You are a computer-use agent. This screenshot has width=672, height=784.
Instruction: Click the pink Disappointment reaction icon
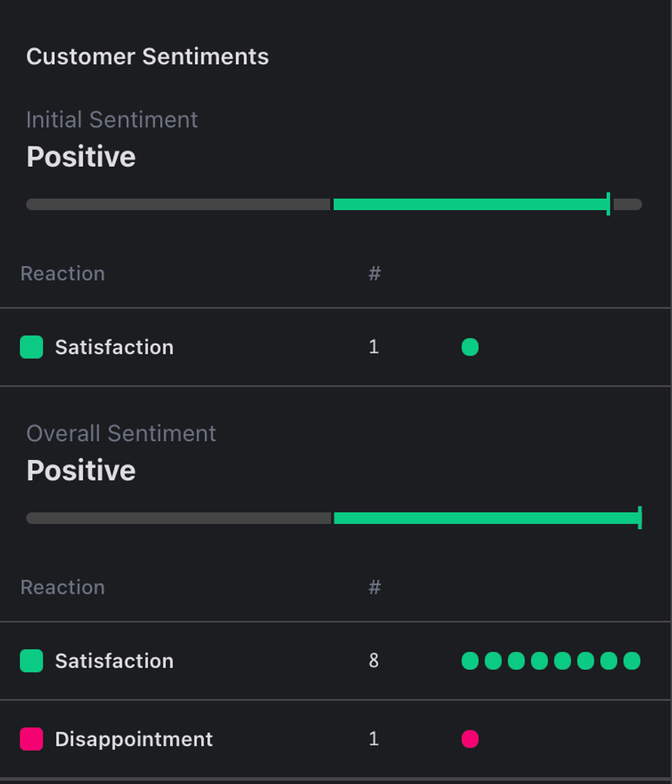click(31, 739)
